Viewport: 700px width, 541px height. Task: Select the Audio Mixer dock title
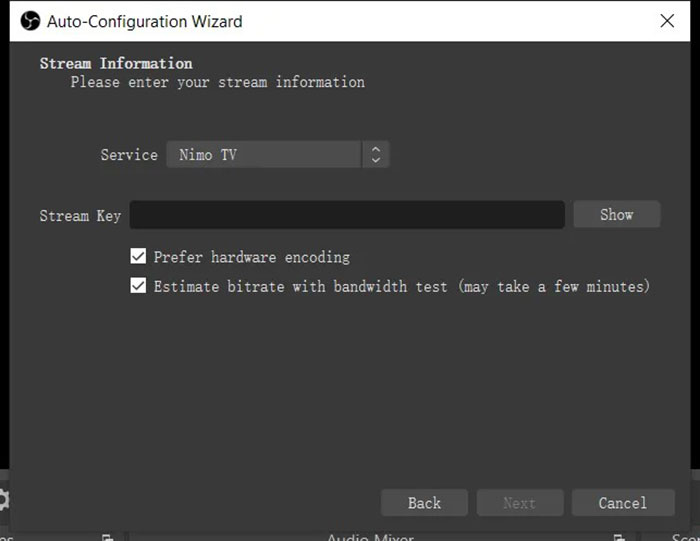370,537
